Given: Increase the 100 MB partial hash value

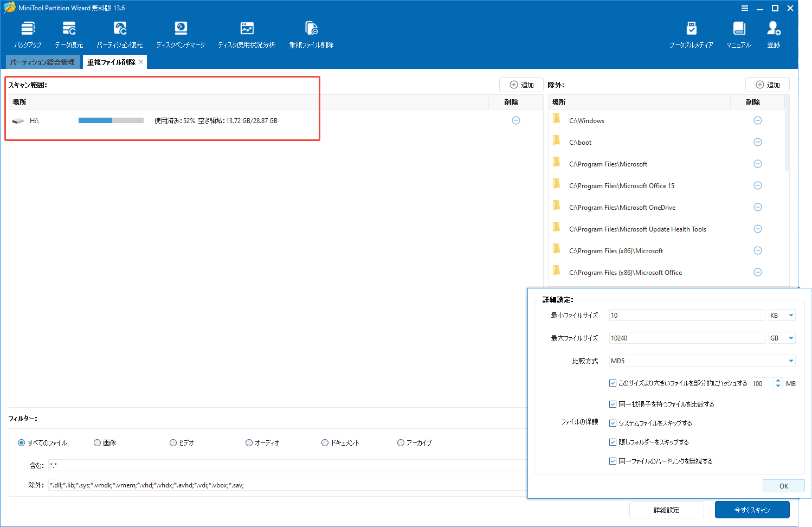Looking at the screenshot, I should pyautogui.click(x=778, y=380).
